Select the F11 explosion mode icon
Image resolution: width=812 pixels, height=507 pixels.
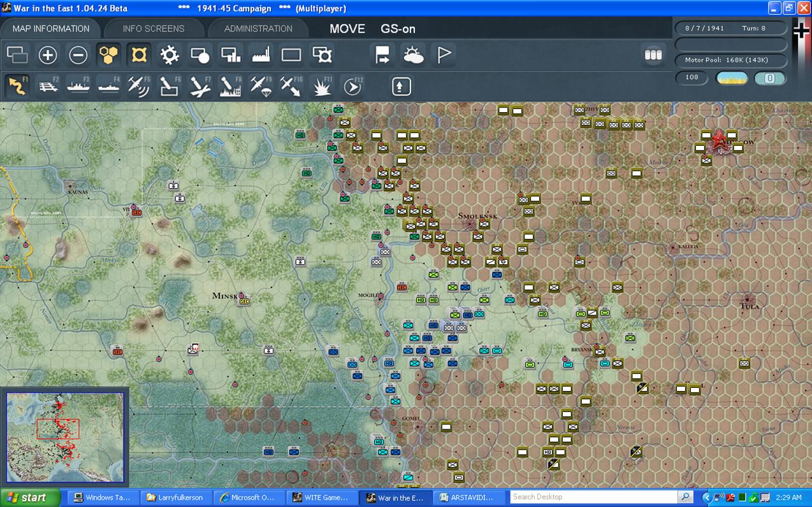(322, 86)
